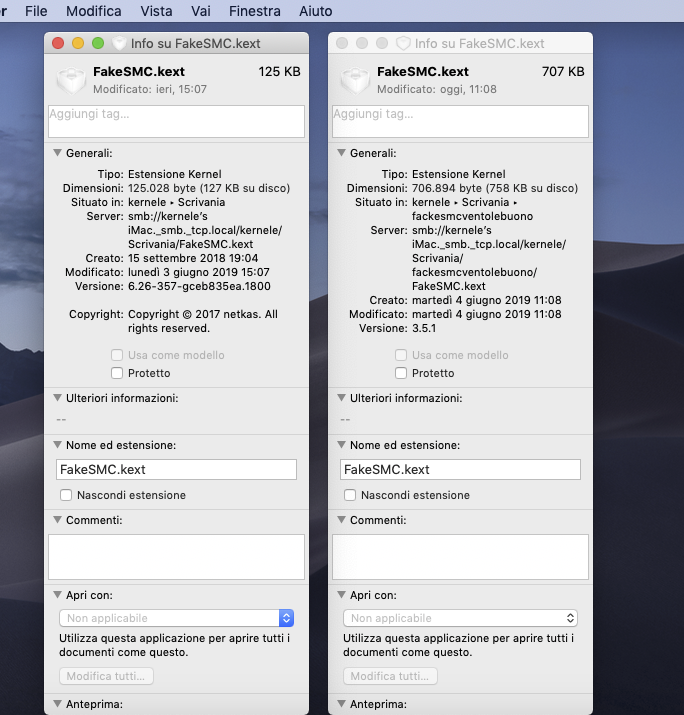Check 'Usa come modello' in left window
Screen dimensions: 684x715
pos(117,355)
